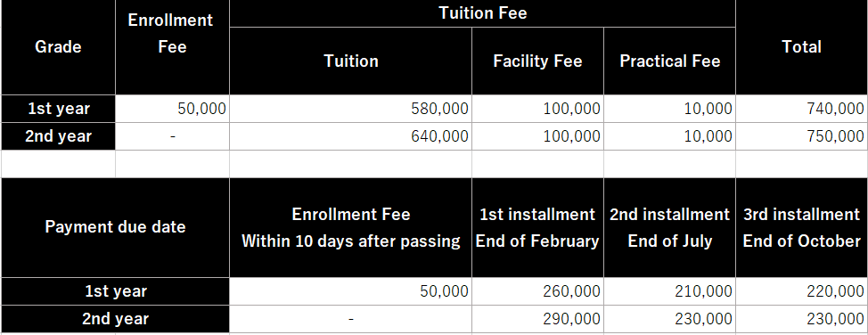Select the 1st year enrollment fee 50,000 cell
Image resolution: width=868 pixels, height=335 pixels.
pos(172,109)
